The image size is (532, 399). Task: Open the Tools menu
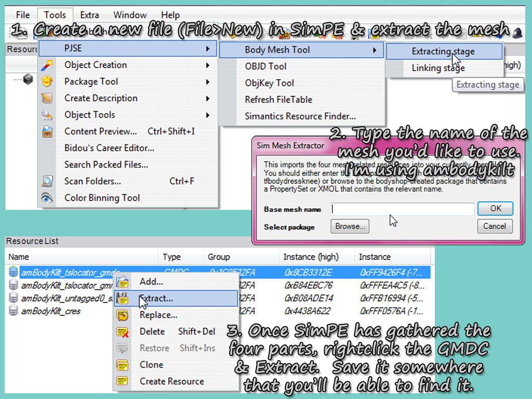pos(55,15)
